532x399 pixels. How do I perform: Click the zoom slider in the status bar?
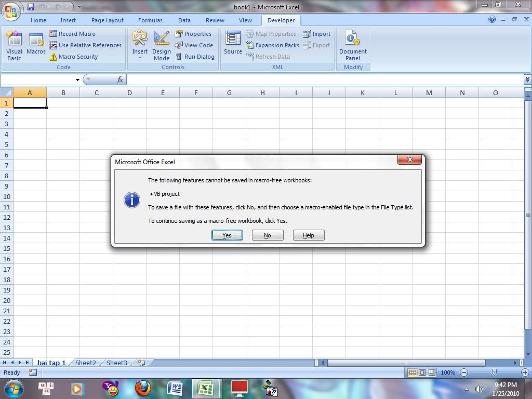pos(494,373)
